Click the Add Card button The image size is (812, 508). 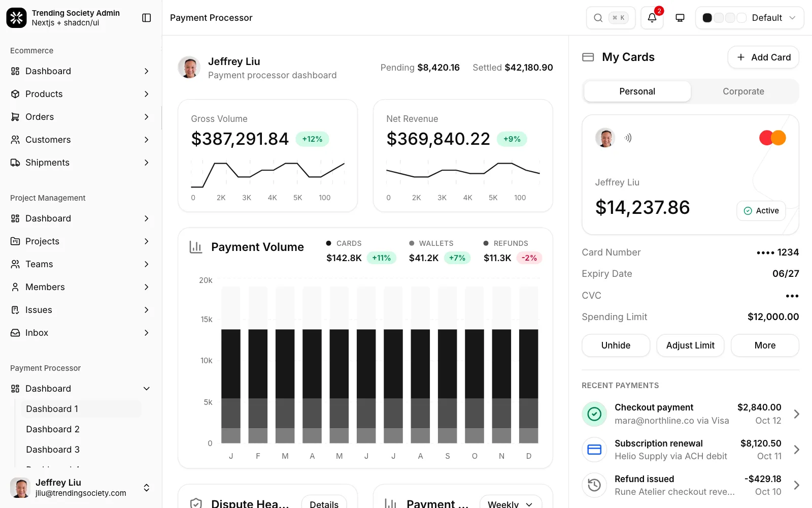point(763,57)
